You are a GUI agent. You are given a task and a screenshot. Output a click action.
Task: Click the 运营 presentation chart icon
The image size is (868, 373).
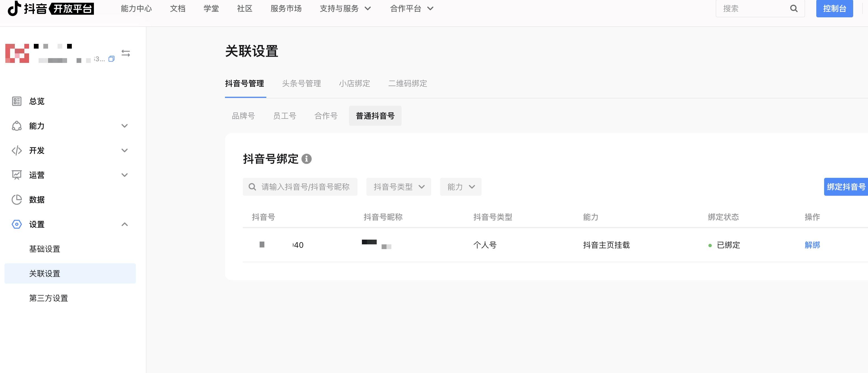[x=16, y=175]
